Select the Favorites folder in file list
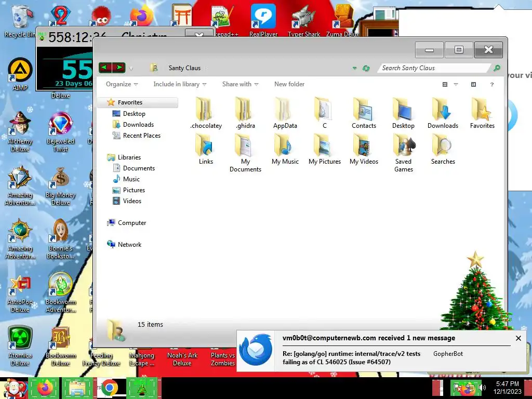The height and width of the screenshot is (399, 532). 482,113
